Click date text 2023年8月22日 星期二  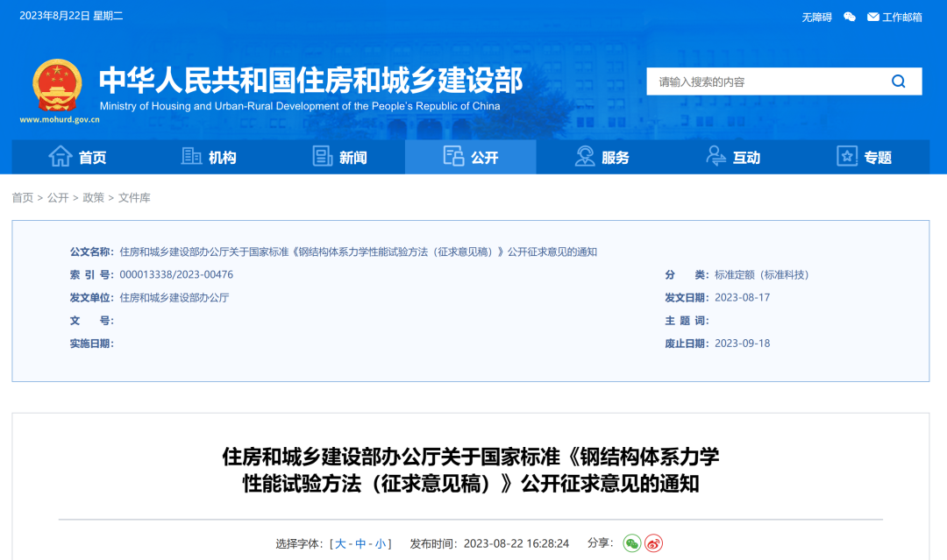[71, 17]
